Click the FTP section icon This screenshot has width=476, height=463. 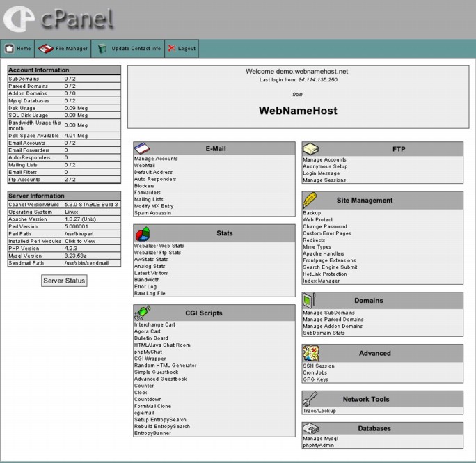coord(310,149)
